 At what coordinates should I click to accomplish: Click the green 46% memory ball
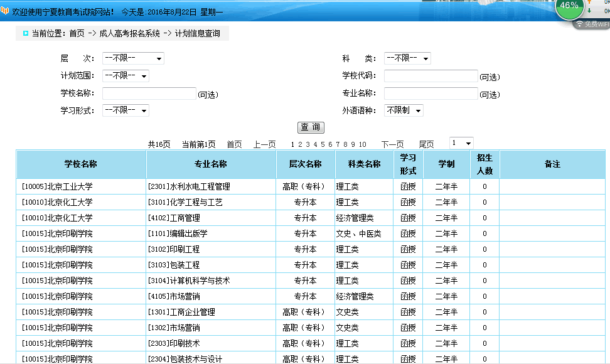(569, 6)
